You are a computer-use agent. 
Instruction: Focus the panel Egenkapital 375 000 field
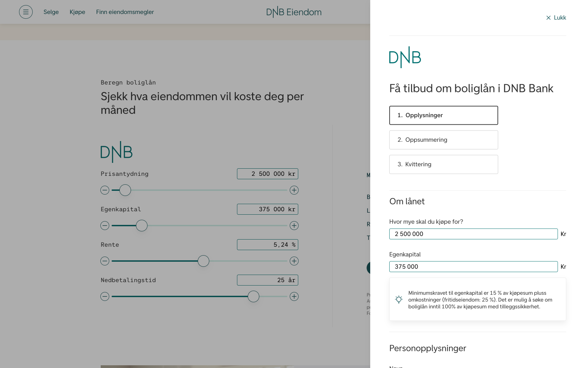tap(473, 266)
